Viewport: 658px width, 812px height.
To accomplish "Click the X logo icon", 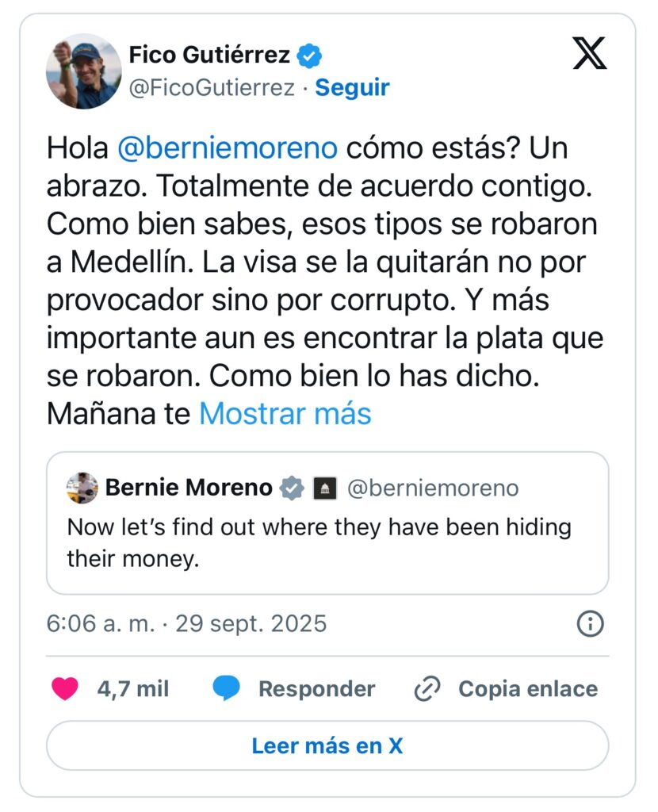I will pos(589,53).
